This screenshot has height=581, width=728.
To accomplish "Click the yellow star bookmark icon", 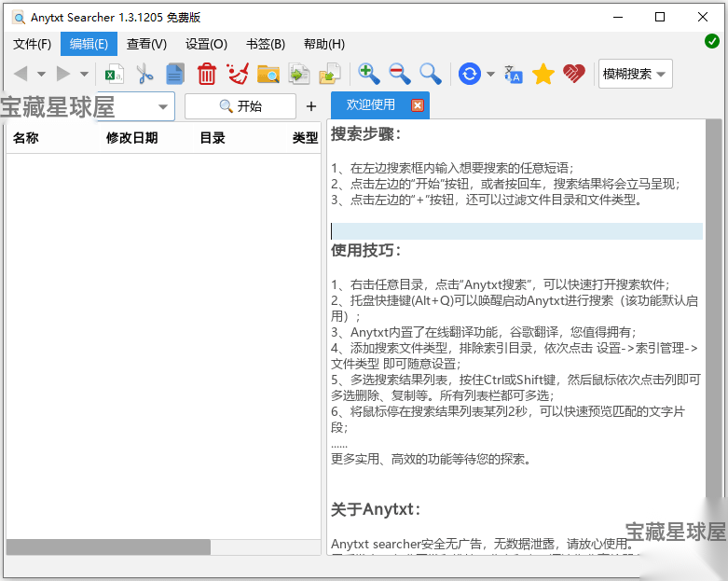I will (x=543, y=74).
